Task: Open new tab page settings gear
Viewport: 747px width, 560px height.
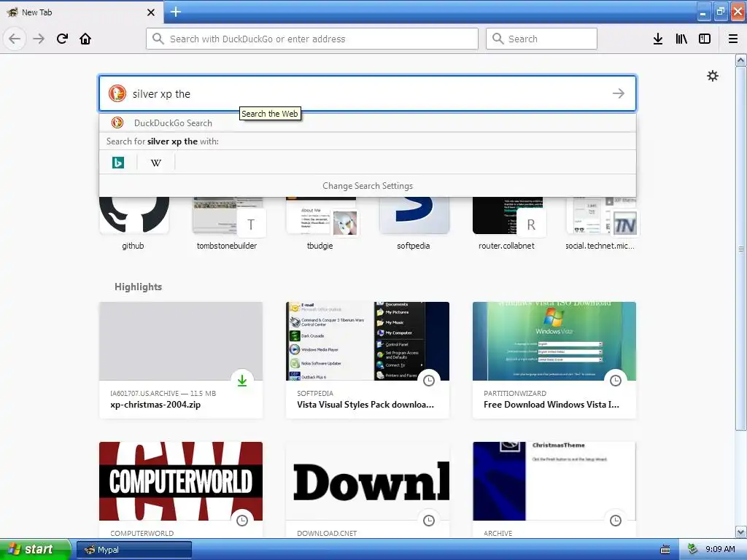Action: coord(712,76)
